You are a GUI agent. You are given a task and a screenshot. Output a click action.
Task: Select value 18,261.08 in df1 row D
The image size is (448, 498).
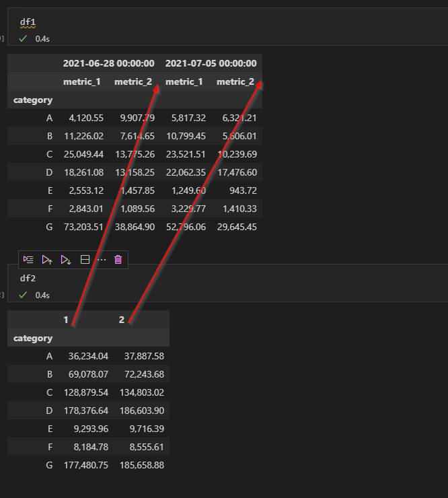pos(84,172)
